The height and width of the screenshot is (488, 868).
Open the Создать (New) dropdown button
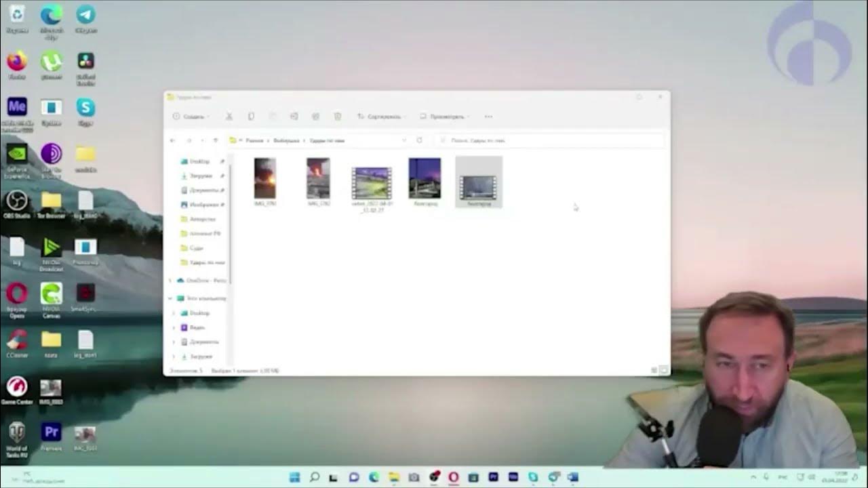[191, 117]
